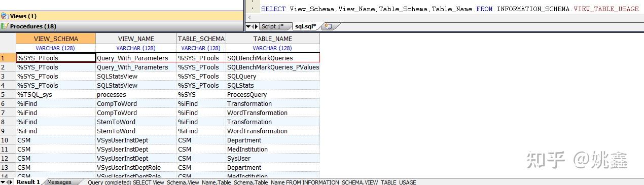Click VARCHAR (128) type under TABLE_NAME
This screenshot has height=185, width=644.
coord(272,48)
